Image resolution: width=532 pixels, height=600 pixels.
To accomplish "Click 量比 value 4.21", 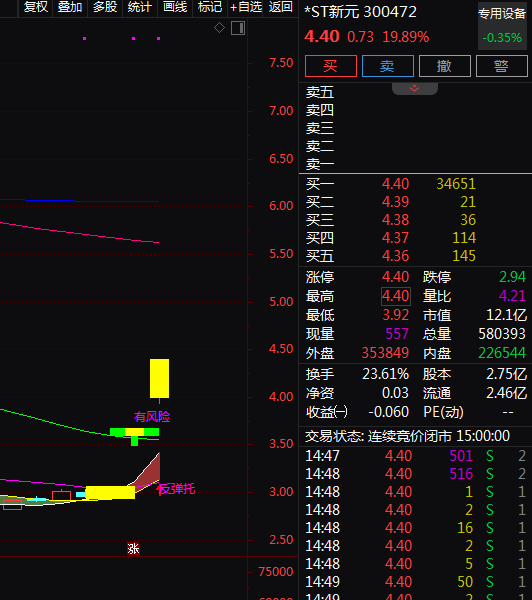I will [x=512, y=296].
